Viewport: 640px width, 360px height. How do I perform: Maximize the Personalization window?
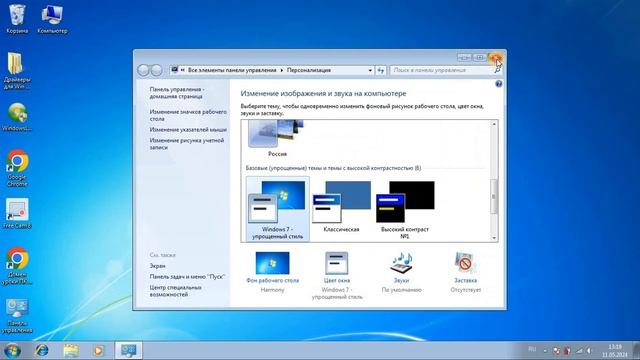(480, 58)
